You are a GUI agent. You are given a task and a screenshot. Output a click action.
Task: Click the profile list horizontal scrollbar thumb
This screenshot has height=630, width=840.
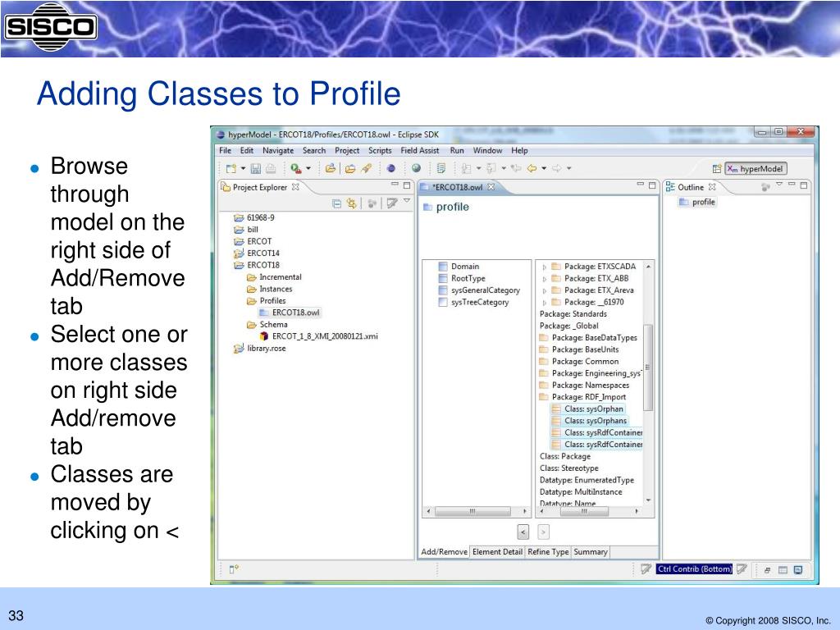pyautogui.click(x=472, y=511)
